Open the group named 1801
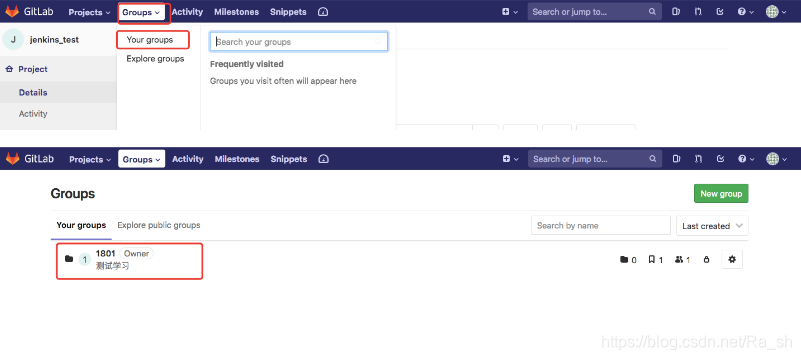 (x=105, y=253)
